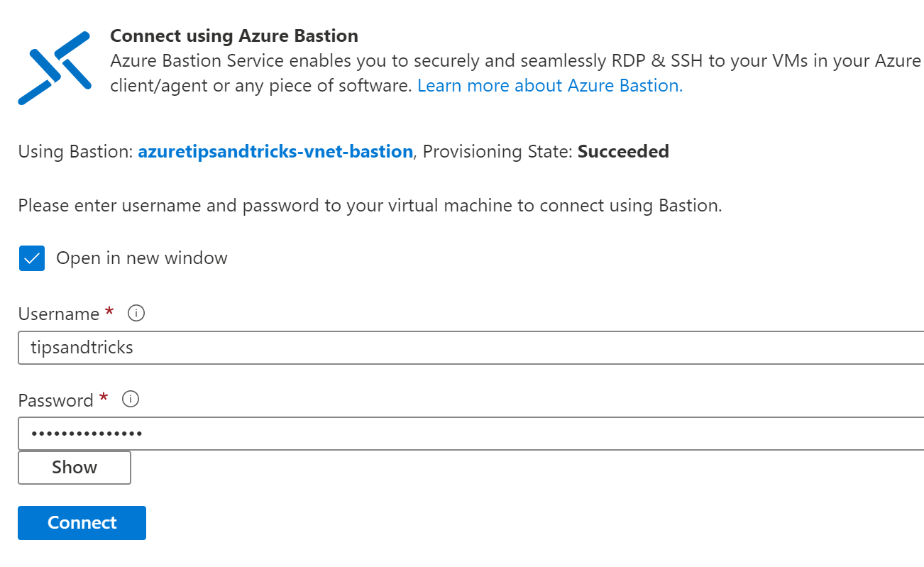924x567 pixels.
Task: Click the Connect using Azure Bastion heading
Action: 234,35
